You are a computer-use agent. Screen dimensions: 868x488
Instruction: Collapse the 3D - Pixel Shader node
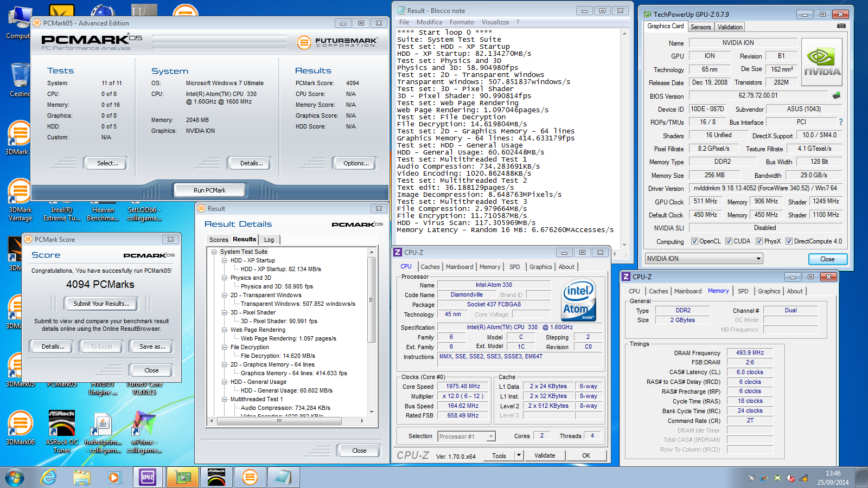[x=224, y=312]
